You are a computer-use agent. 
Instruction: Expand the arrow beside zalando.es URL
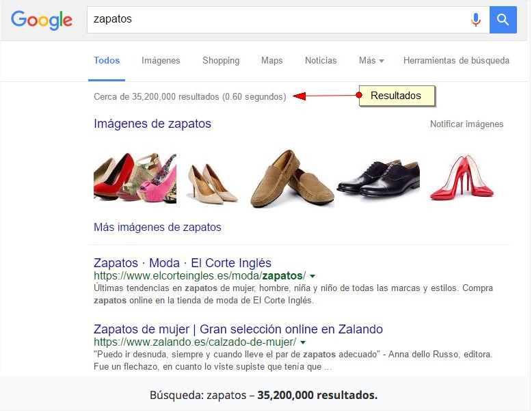coord(303,342)
